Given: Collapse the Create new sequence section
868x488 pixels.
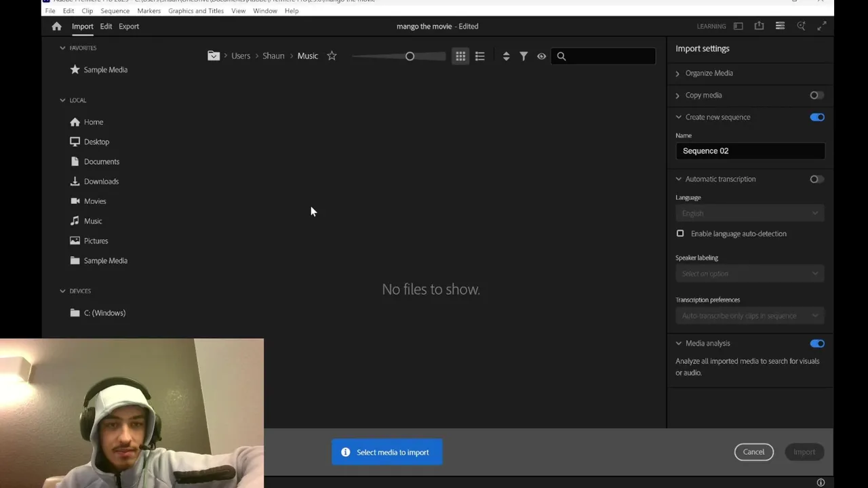Looking at the screenshot, I should [678, 117].
